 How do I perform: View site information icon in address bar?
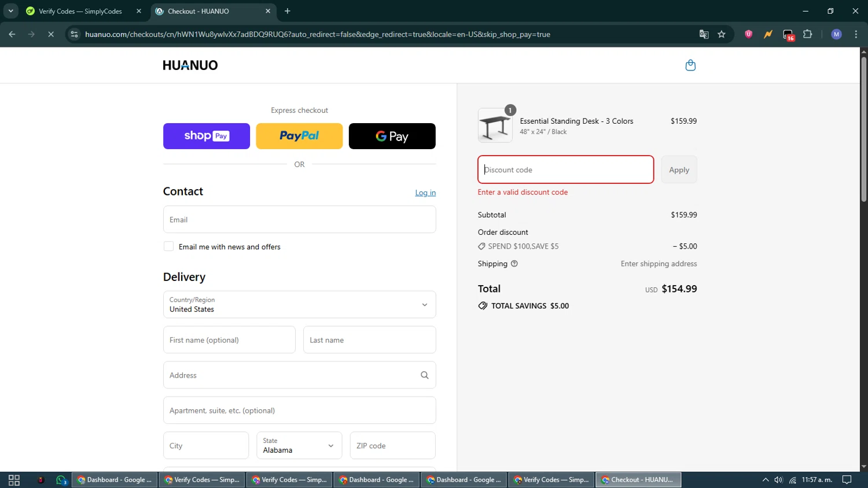(74, 34)
